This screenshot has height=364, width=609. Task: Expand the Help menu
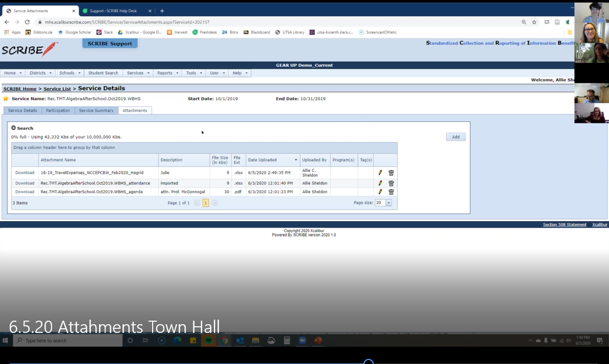pyautogui.click(x=239, y=73)
